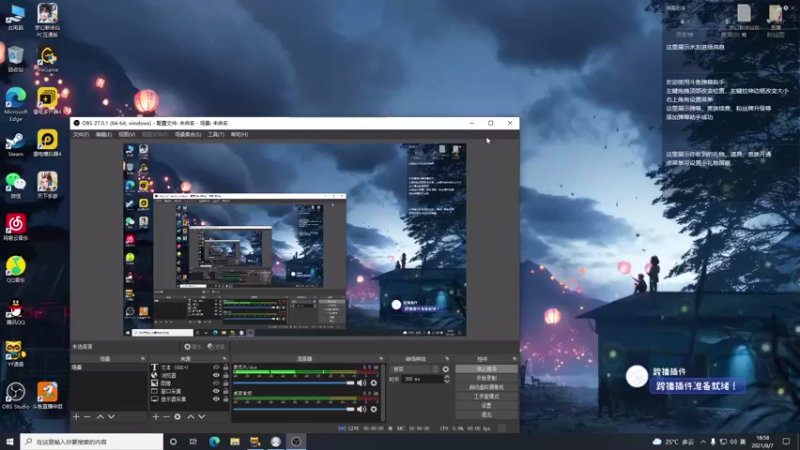Click the 退出 exit button in controls
This screenshot has width=800, height=450.
tap(486, 414)
